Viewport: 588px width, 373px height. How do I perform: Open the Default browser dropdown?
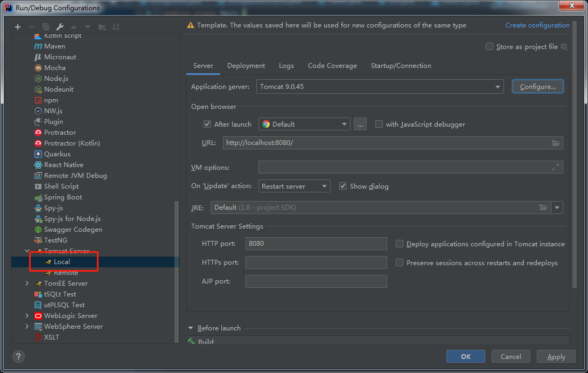pyautogui.click(x=304, y=124)
